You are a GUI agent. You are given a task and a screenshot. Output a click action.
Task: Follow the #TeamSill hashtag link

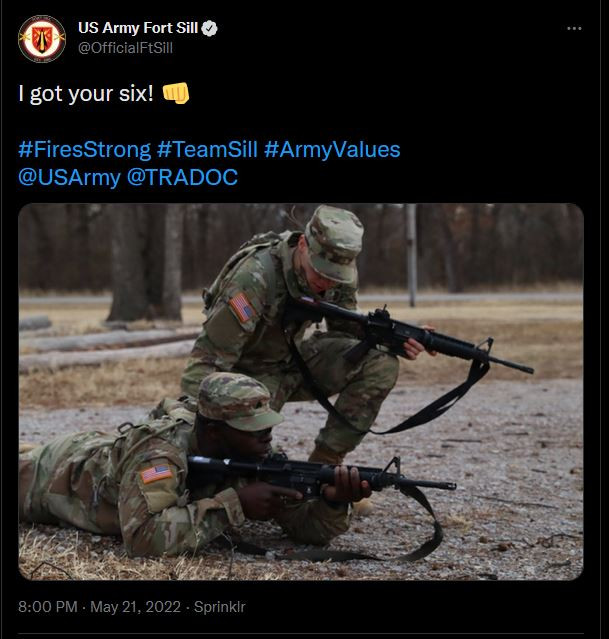207,150
